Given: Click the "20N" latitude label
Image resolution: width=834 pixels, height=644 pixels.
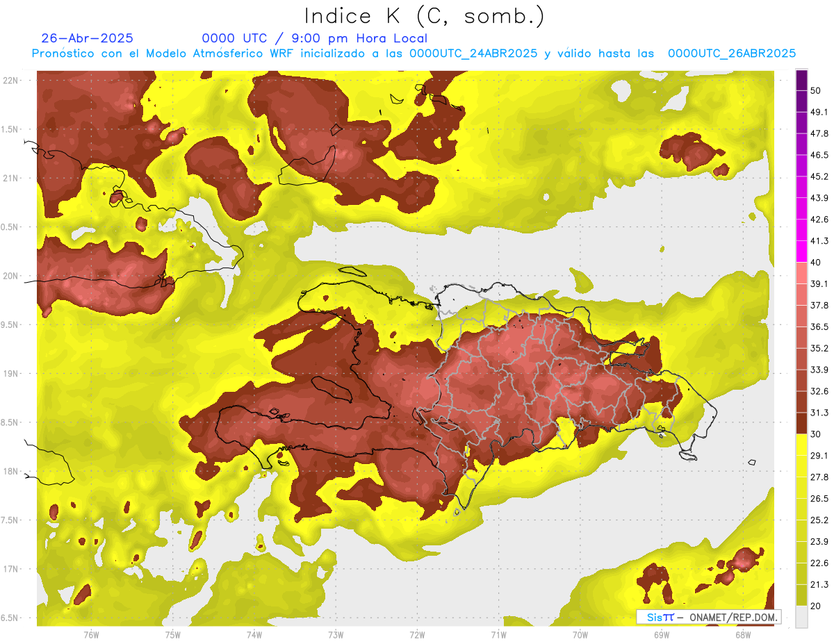Looking at the screenshot, I should pos(12,276).
